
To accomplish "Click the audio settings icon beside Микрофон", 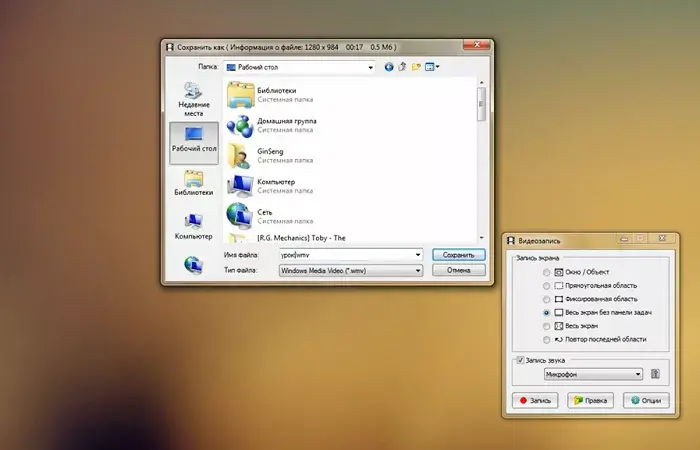I will click(656, 374).
